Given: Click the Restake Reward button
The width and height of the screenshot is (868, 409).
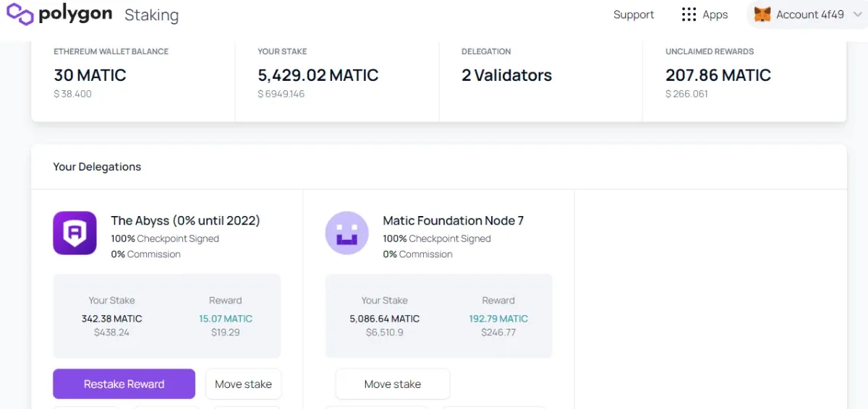Looking at the screenshot, I should 124,384.
